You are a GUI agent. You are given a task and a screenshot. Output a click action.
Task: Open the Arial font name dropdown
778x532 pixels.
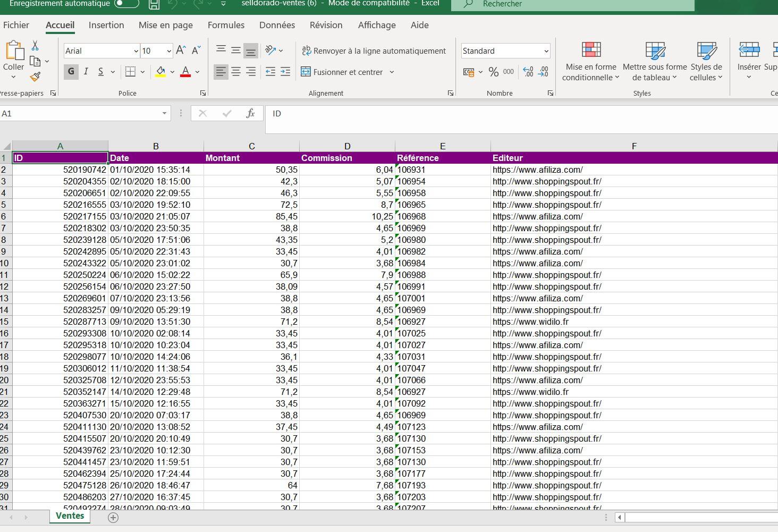click(136, 51)
